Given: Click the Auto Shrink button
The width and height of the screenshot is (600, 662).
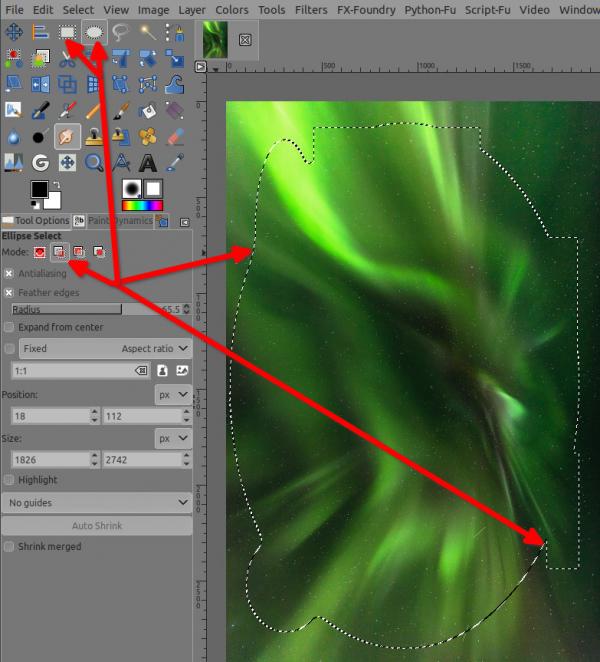Looking at the screenshot, I should pyautogui.click(x=97, y=526).
